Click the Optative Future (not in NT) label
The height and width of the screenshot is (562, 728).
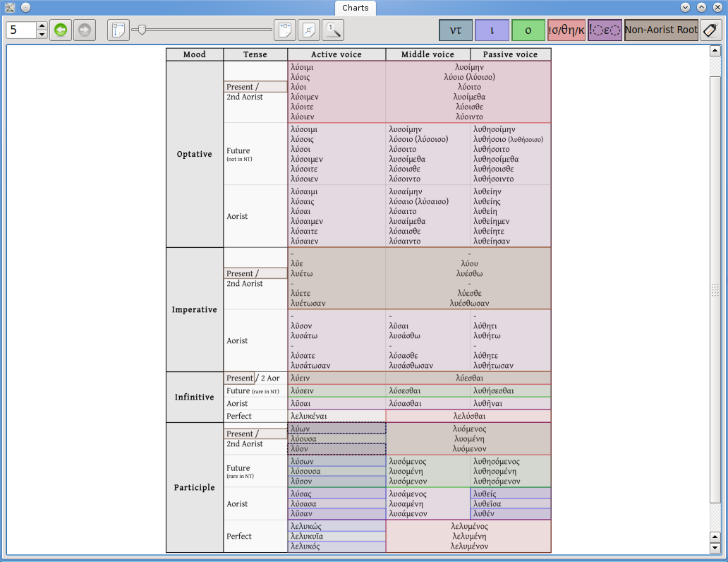click(240, 155)
